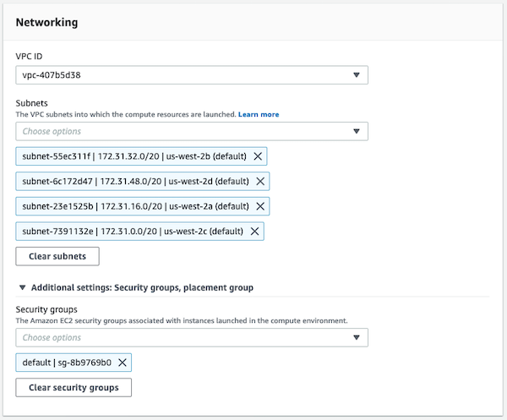Open the Learn more link

pos(259,114)
